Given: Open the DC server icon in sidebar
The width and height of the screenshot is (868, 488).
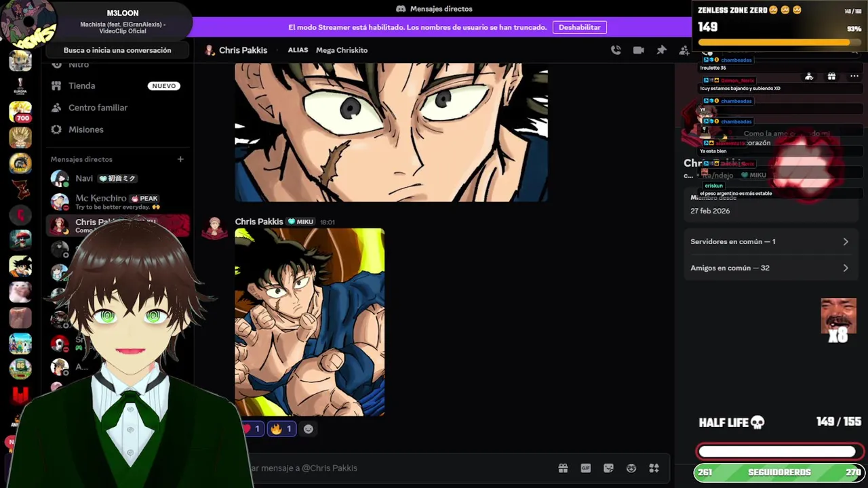Looking at the screenshot, I should (20, 369).
